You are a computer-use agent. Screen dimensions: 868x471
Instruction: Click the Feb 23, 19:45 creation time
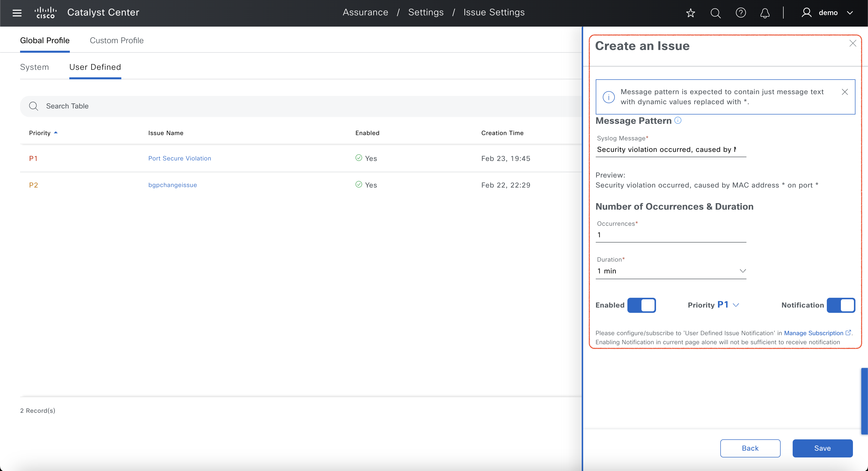pos(505,158)
